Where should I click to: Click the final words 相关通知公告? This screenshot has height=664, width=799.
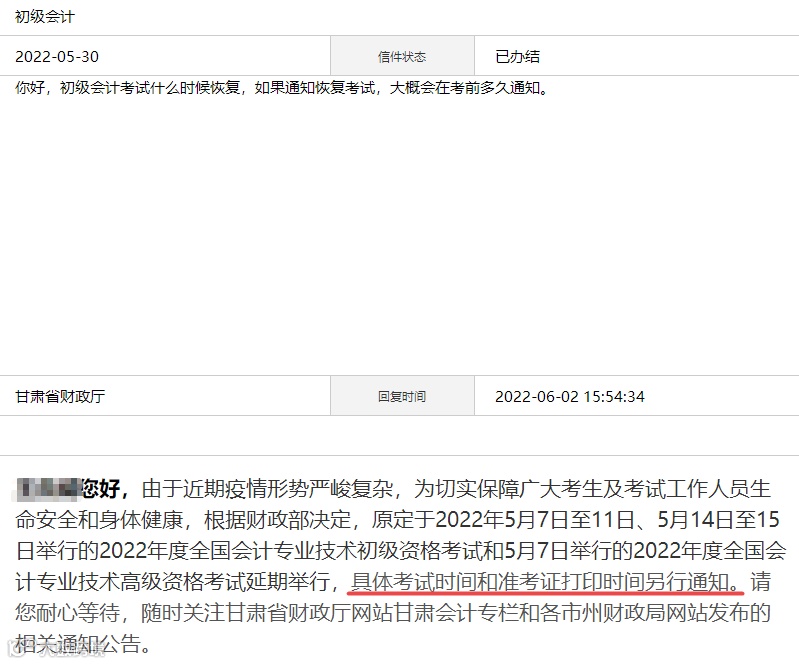point(77,644)
